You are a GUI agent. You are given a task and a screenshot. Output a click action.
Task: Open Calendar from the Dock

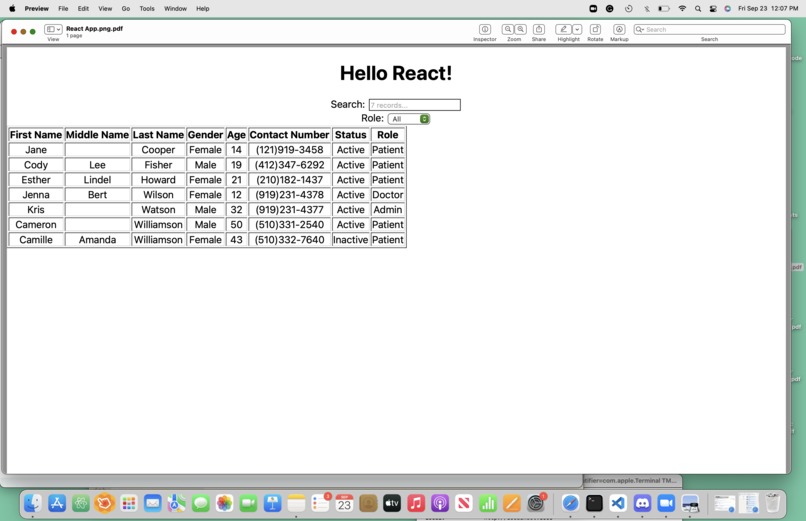click(344, 503)
